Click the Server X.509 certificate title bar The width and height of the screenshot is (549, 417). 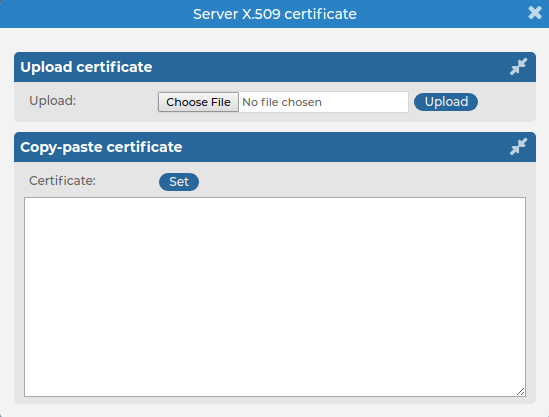tap(275, 14)
